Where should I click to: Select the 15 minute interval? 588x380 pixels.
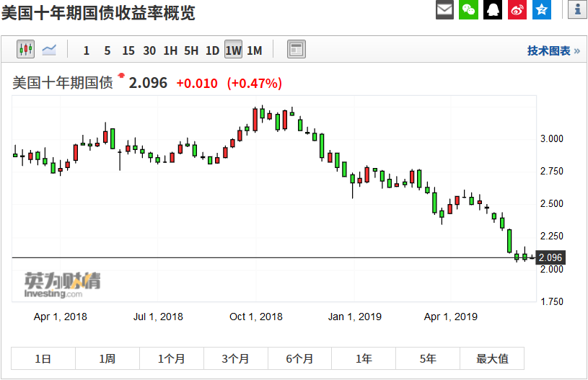[x=128, y=50]
